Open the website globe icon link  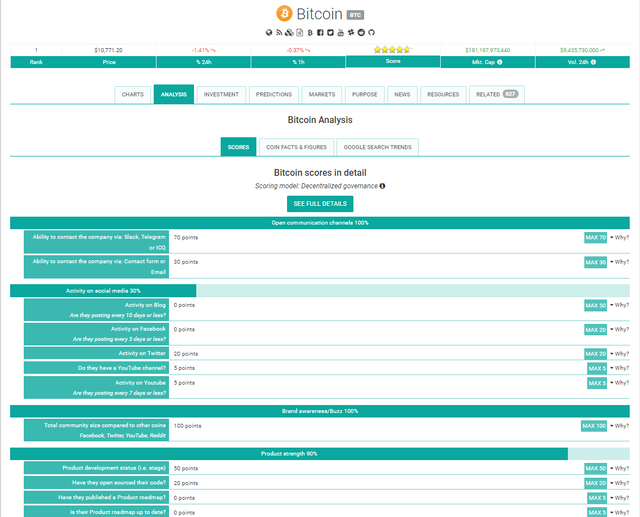point(269,33)
